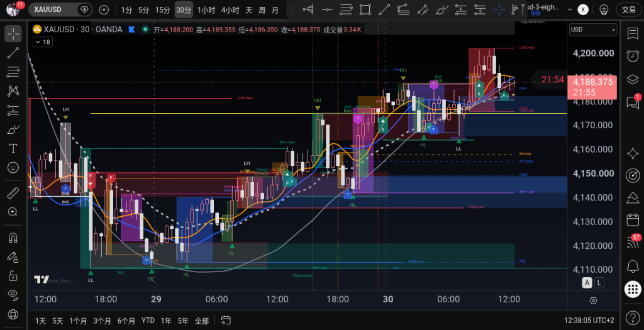Activate the zoom-in magnifier tool
Image resolution: width=644 pixels, height=330 pixels.
click(13, 212)
